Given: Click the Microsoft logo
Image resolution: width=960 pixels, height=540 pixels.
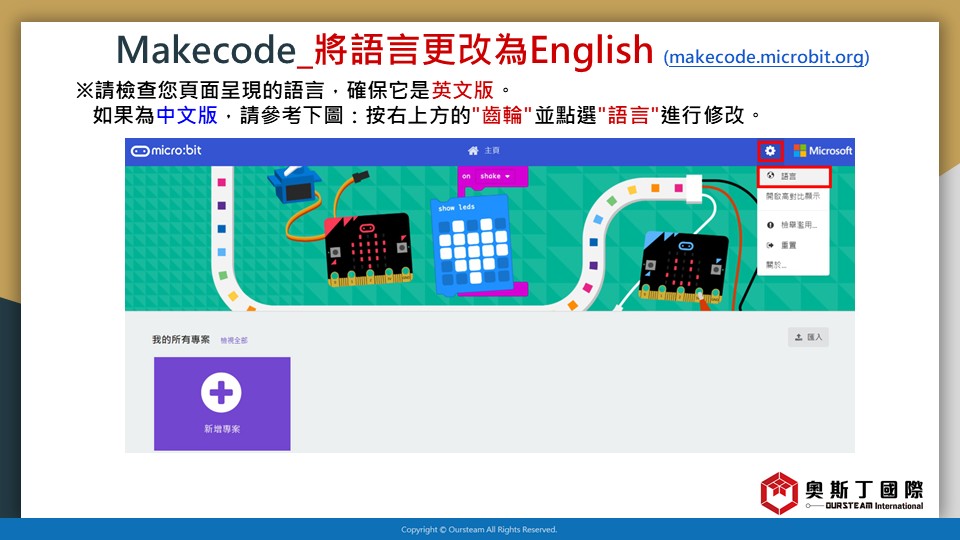Looking at the screenshot, I should point(822,151).
